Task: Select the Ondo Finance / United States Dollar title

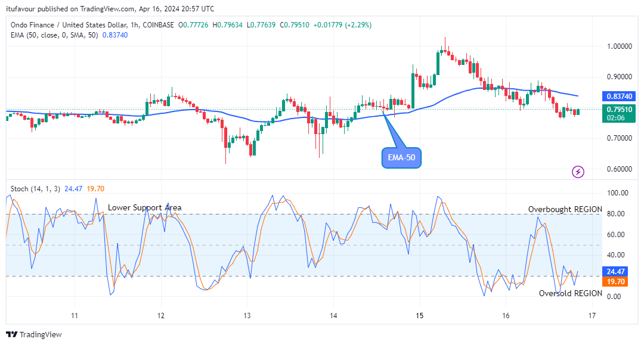Action: 69,25
